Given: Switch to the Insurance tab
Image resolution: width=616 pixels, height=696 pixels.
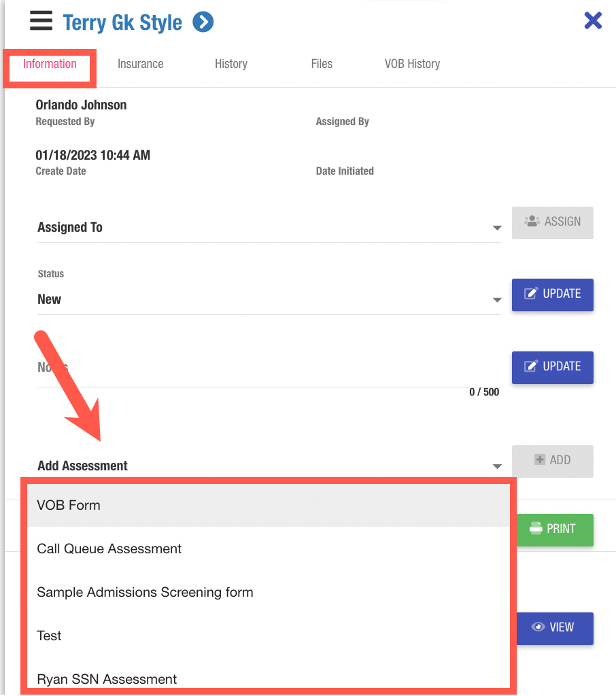Looking at the screenshot, I should coord(140,64).
